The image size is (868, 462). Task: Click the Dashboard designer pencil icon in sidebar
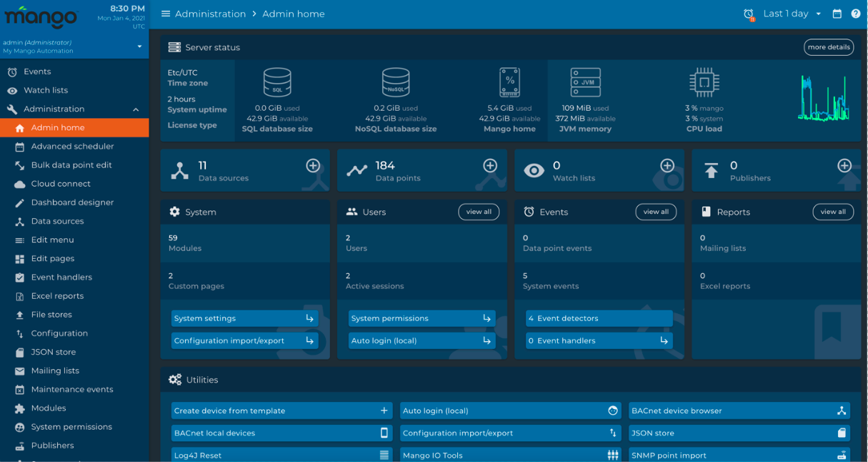[20, 202]
